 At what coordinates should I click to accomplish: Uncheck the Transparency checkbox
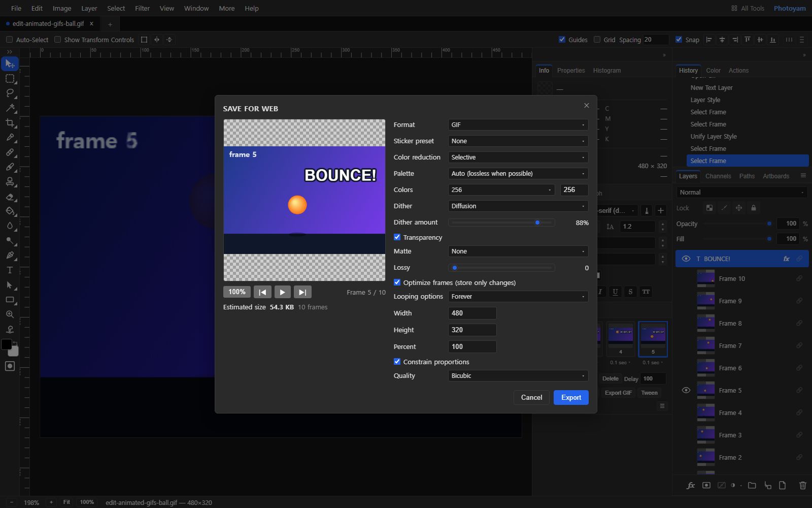(x=397, y=237)
